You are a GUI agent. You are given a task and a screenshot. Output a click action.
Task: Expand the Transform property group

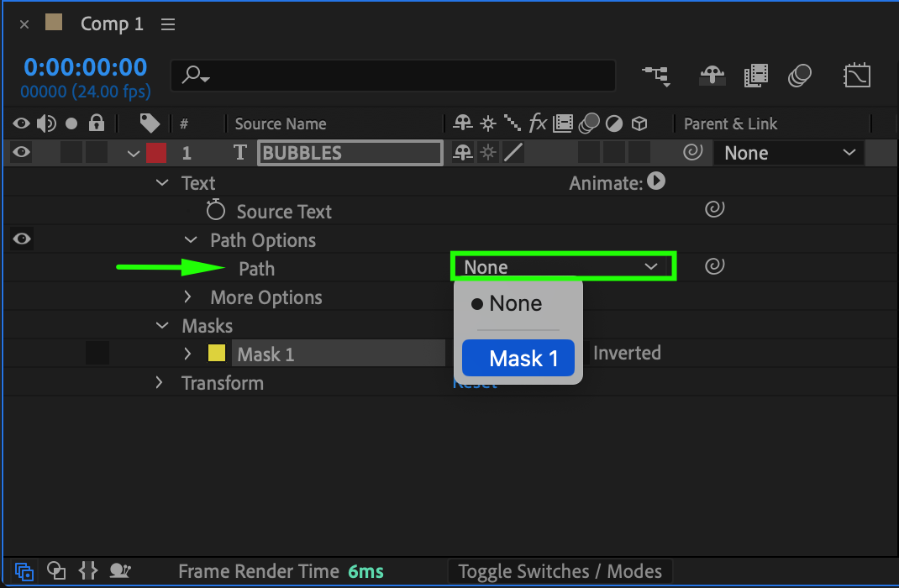click(160, 383)
